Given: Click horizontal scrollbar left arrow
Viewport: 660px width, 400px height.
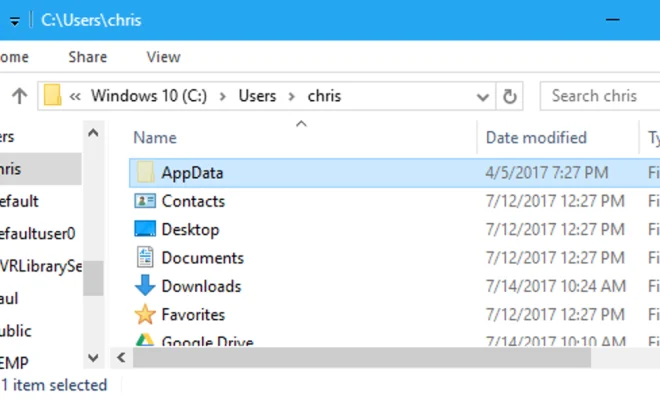Looking at the screenshot, I should pyautogui.click(x=122, y=358).
